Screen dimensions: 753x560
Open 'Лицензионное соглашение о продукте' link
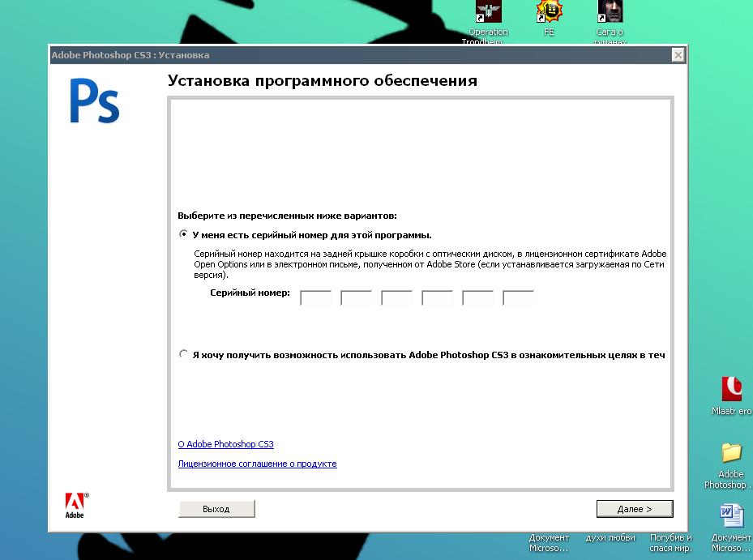pyautogui.click(x=258, y=464)
